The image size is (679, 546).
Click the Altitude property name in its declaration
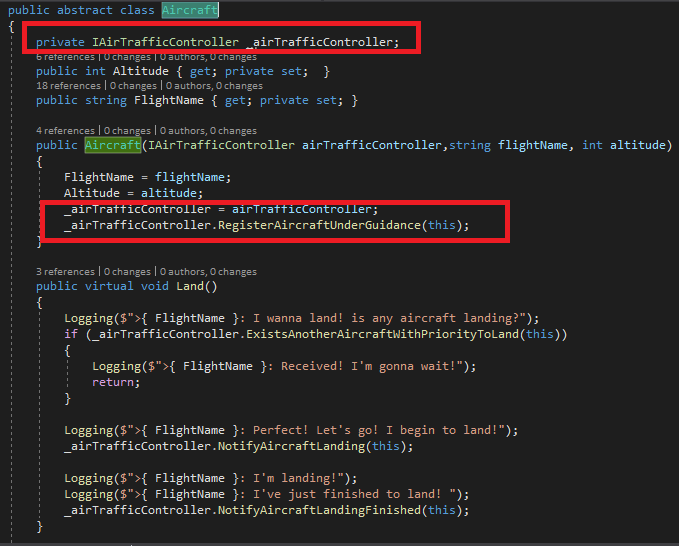coord(141,71)
